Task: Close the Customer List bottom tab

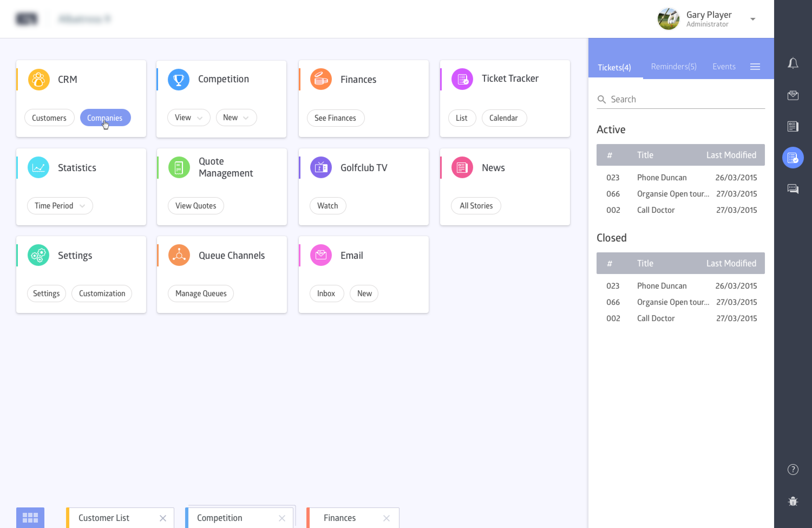Action: (x=163, y=518)
